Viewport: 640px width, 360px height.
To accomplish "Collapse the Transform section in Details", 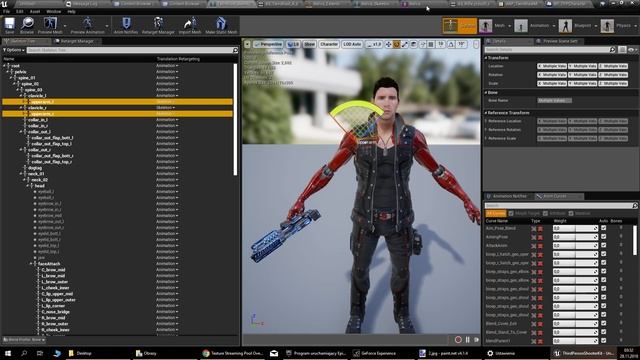I will click(x=486, y=58).
